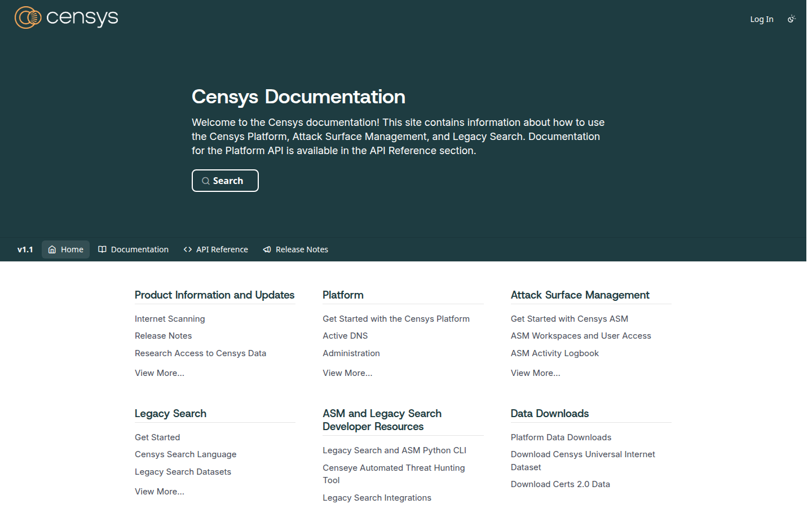812x508 pixels.
Task: Open Get Started under Legacy Search
Action: tap(157, 437)
